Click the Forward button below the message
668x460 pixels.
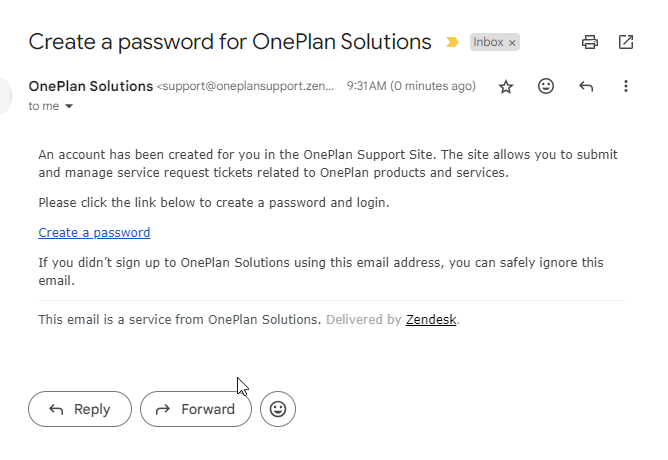click(x=196, y=409)
